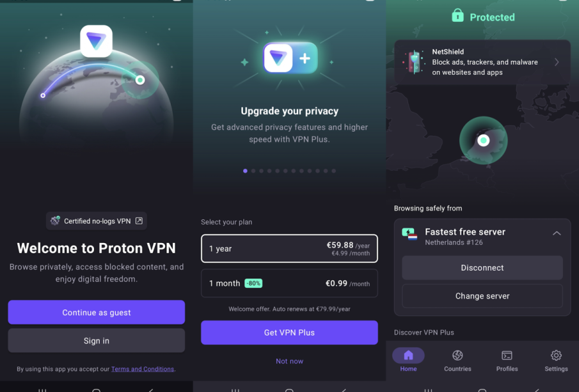Tap the connected server marker on the map
579x392 pixels.
click(x=484, y=140)
